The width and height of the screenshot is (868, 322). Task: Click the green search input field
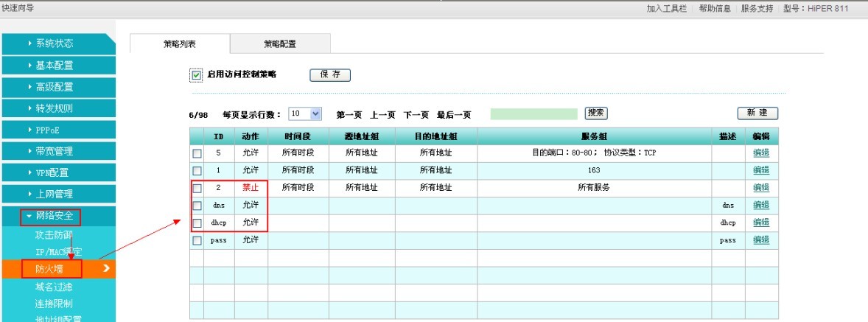(533, 114)
